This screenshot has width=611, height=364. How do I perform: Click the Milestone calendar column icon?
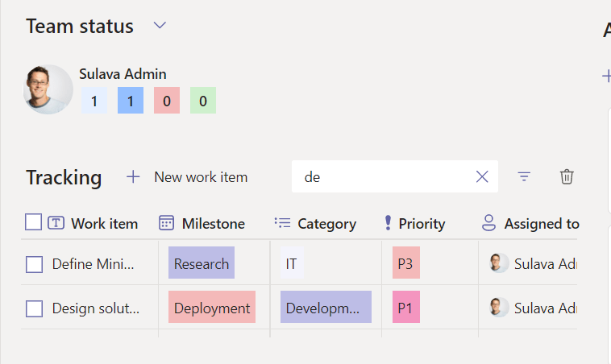166,223
